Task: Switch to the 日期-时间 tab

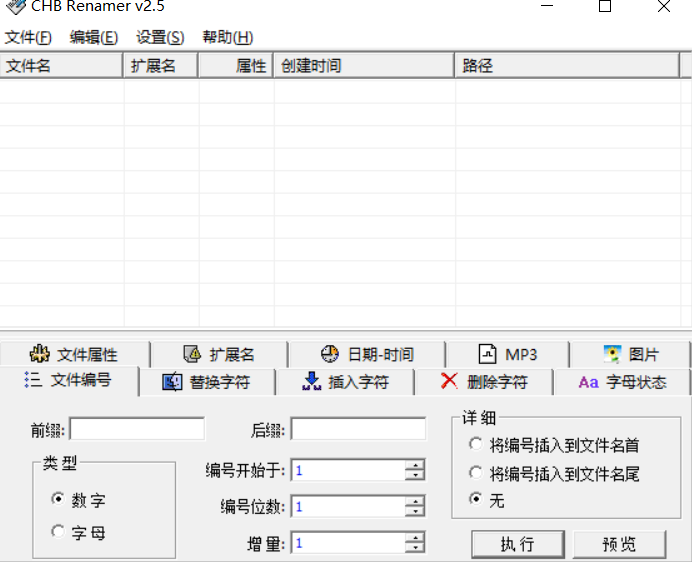Action: click(x=367, y=354)
